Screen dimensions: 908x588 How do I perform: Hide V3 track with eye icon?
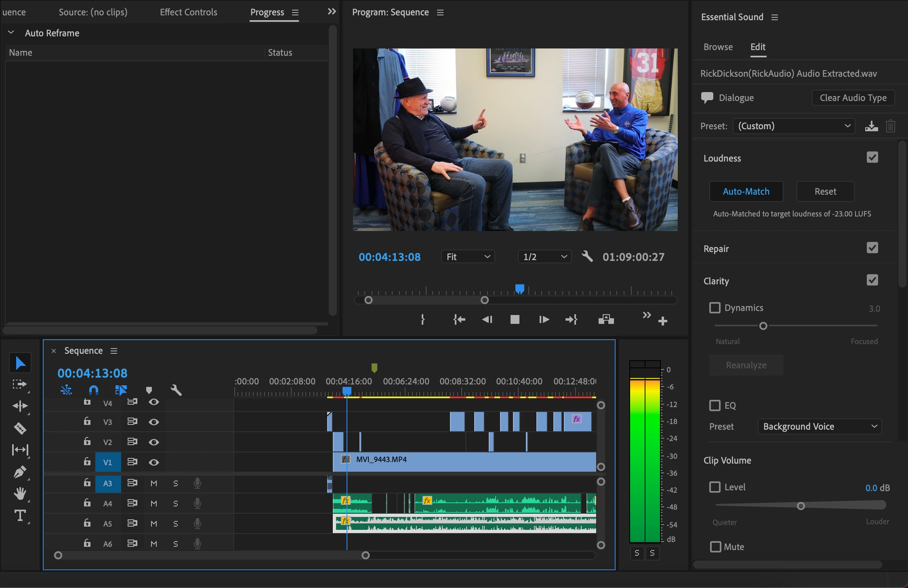pyautogui.click(x=153, y=422)
